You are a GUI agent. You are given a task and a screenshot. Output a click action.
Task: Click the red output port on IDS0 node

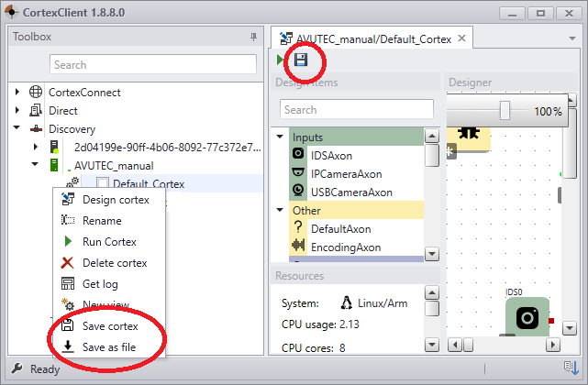(x=551, y=321)
